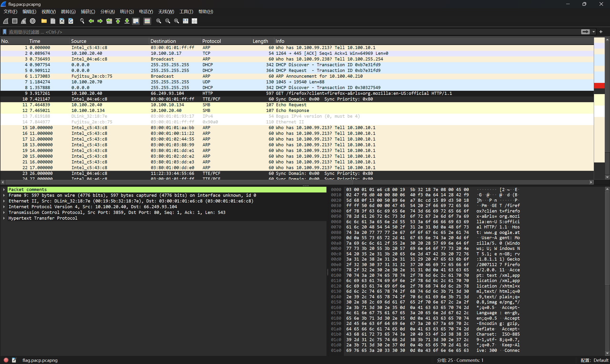Open the 编辑(E) menu
The width and height of the screenshot is (610, 364).
pyautogui.click(x=30, y=11)
